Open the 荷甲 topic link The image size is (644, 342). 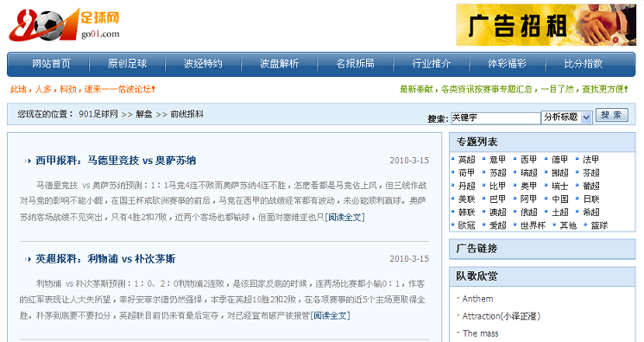(466, 173)
